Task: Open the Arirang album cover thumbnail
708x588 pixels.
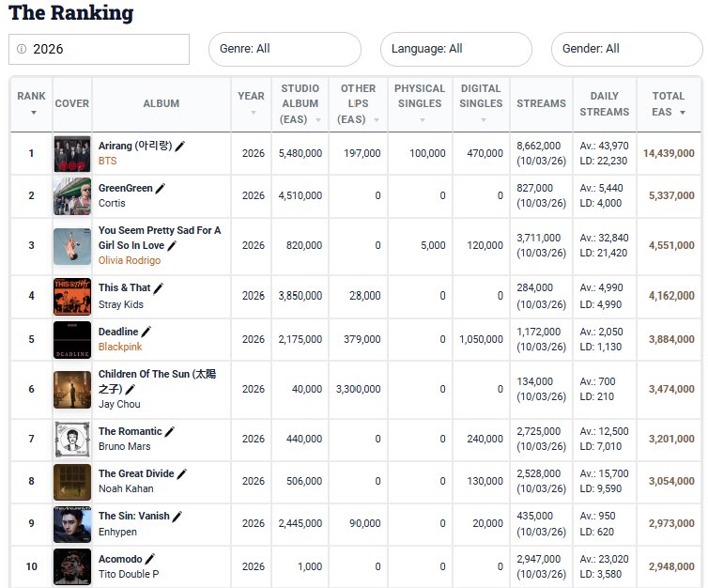Action: click(x=72, y=154)
